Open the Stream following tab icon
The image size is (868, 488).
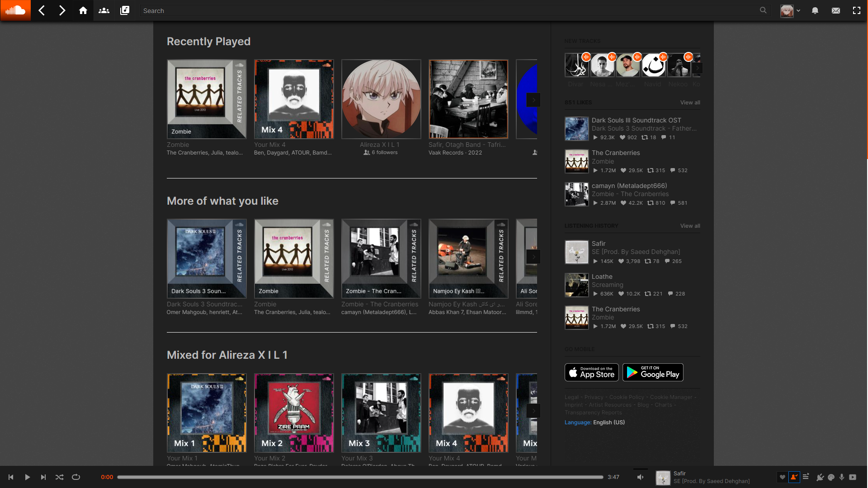click(x=104, y=10)
